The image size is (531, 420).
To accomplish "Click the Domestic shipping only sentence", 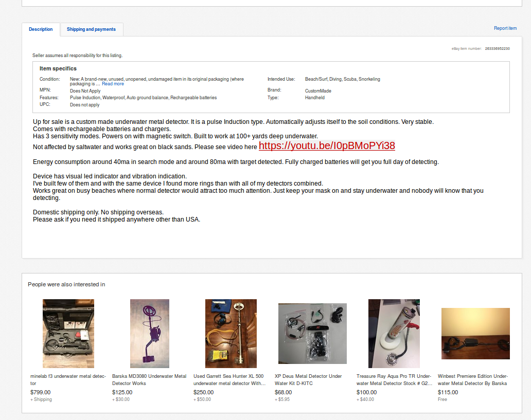I will coord(98,212).
